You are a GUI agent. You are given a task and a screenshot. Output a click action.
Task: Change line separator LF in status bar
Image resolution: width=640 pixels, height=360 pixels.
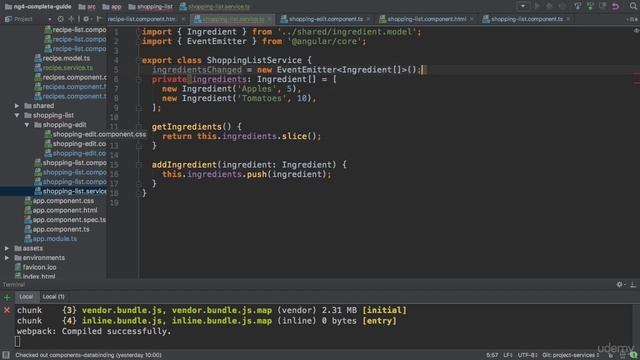(508, 355)
